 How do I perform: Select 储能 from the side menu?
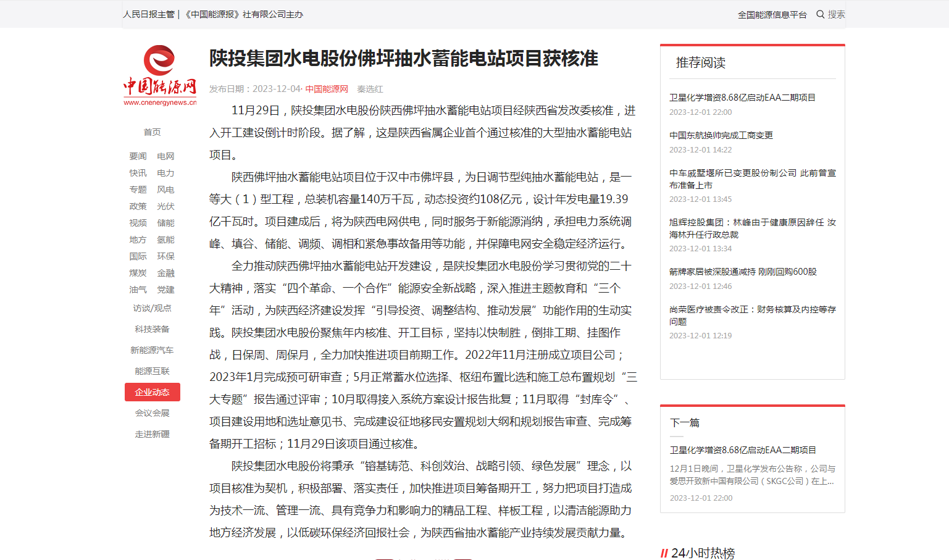point(165,223)
